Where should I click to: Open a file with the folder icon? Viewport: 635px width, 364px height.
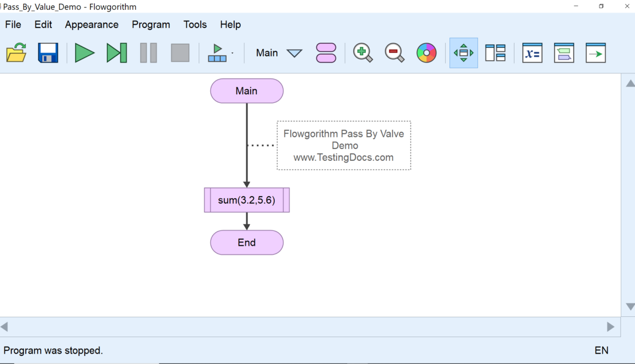16,53
